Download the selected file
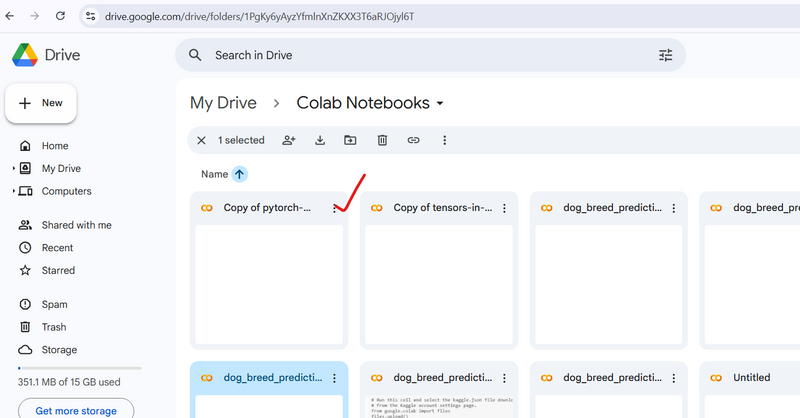Viewport: 800px width, 418px height. pyautogui.click(x=320, y=141)
